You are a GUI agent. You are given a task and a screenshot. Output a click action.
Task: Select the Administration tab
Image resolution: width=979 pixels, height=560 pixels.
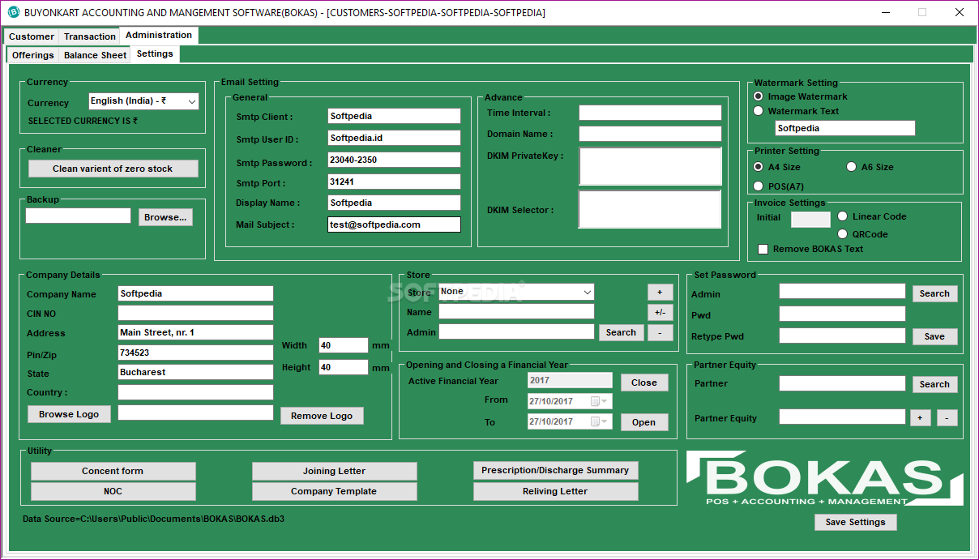click(x=159, y=35)
